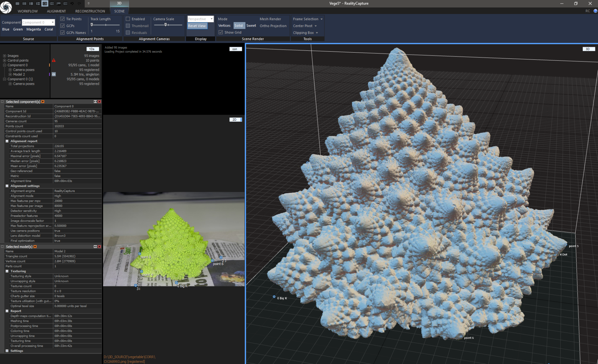Open the Frame Selection dropdown
The image size is (598, 364).
coord(308,19)
